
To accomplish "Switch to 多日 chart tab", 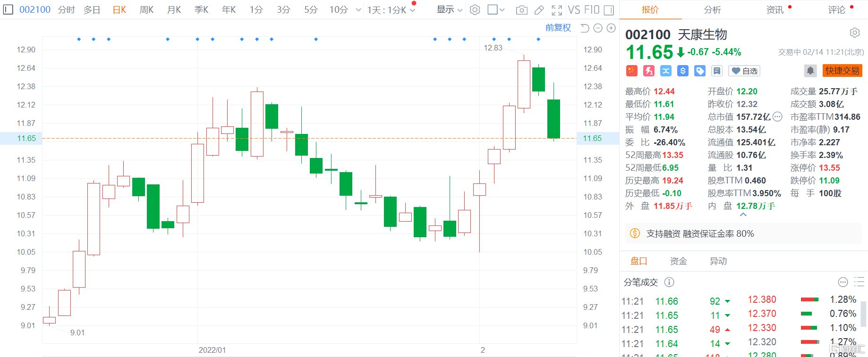I will pyautogui.click(x=92, y=9).
